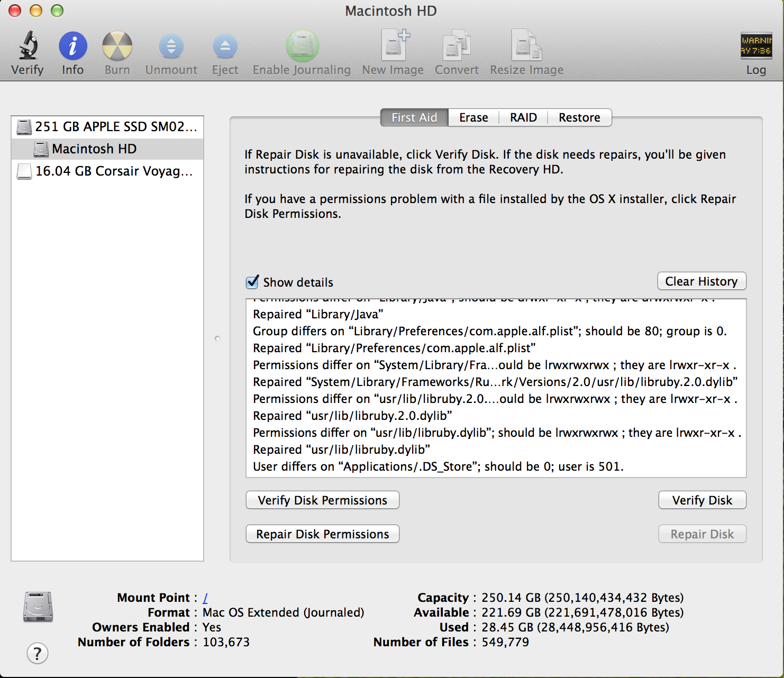
Task: Click the Owners Enabled value Yes
Action: pos(212,627)
